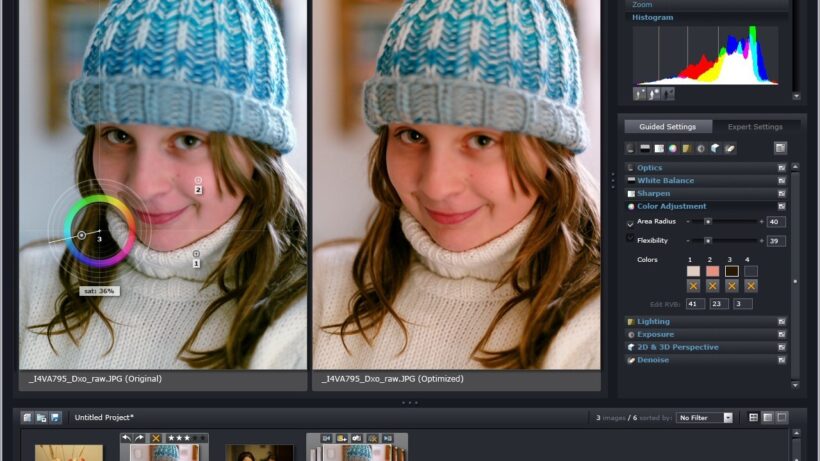Click the first filmstrip thumbnail
This screenshot has height=461, width=820.
pyautogui.click(x=69, y=453)
